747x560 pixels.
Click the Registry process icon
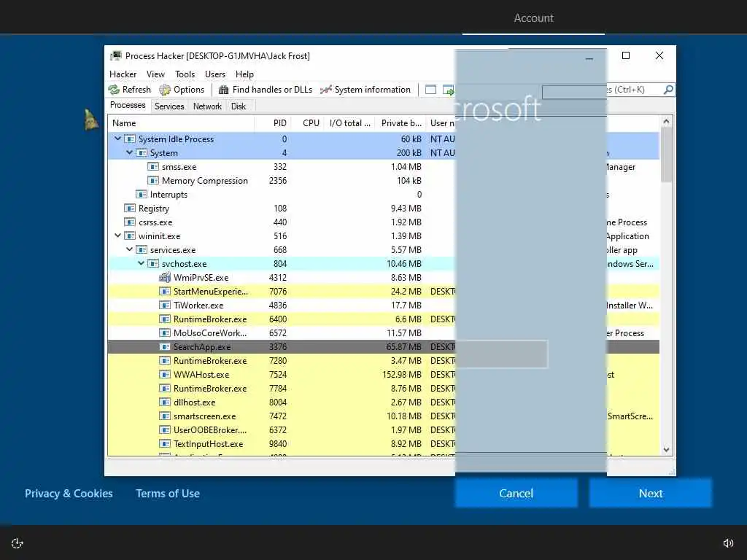pyautogui.click(x=130, y=208)
